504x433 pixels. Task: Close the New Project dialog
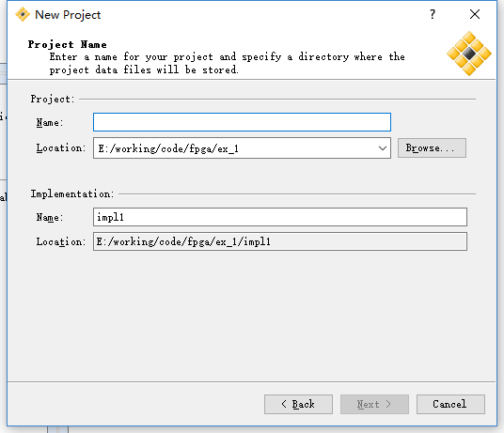475,14
